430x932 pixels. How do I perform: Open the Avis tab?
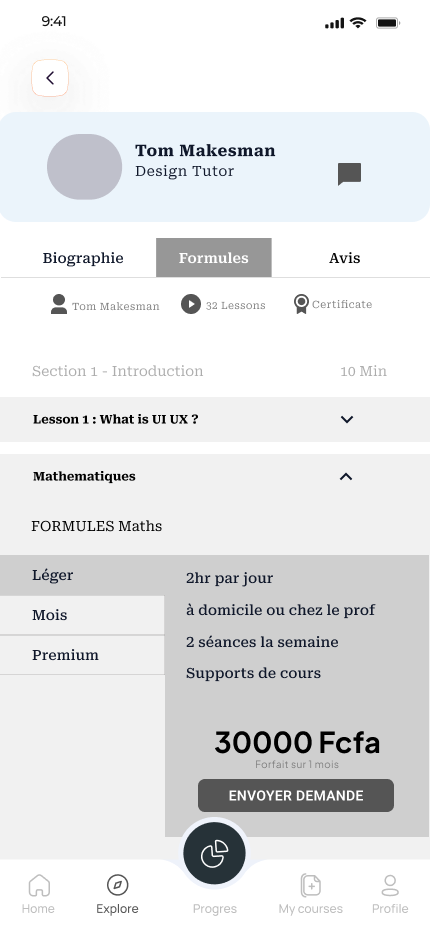tap(345, 258)
